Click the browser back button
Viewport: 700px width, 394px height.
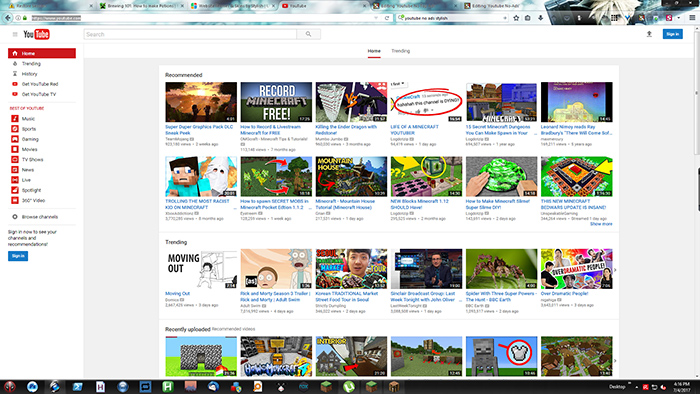[8, 18]
